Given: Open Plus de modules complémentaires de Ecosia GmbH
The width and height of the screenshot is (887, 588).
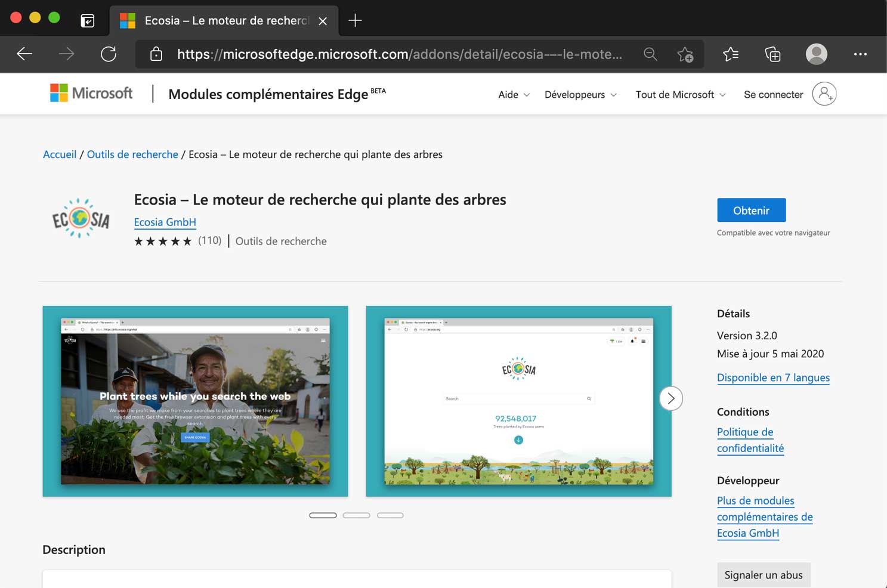Looking at the screenshot, I should pos(765,517).
